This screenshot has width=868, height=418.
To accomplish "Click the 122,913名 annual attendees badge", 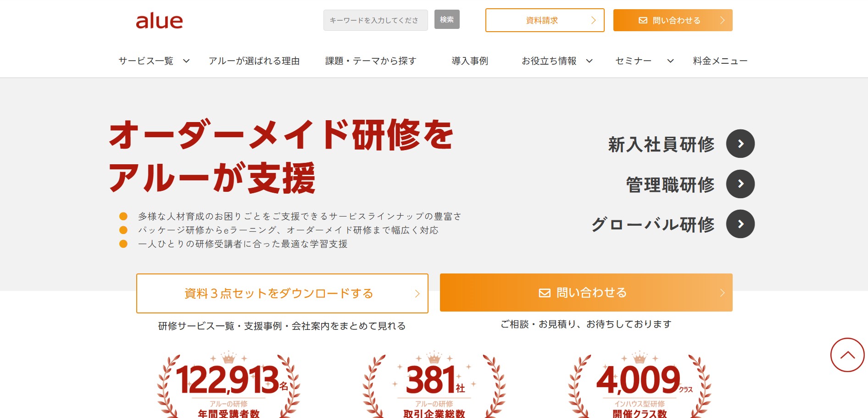I will (x=228, y=385).
